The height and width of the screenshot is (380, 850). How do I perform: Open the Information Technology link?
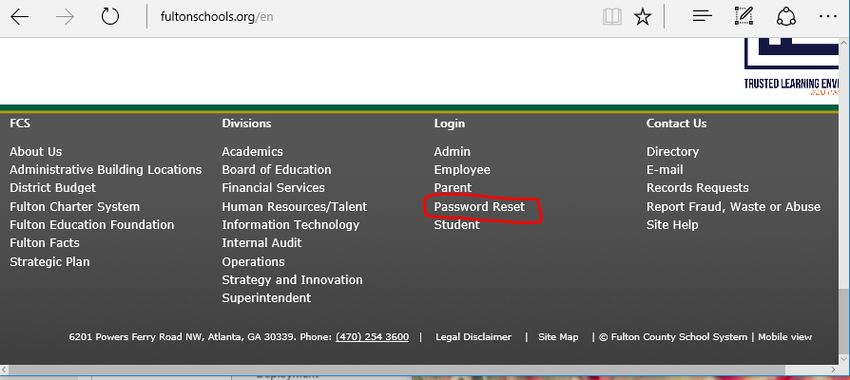coord(291,224)
